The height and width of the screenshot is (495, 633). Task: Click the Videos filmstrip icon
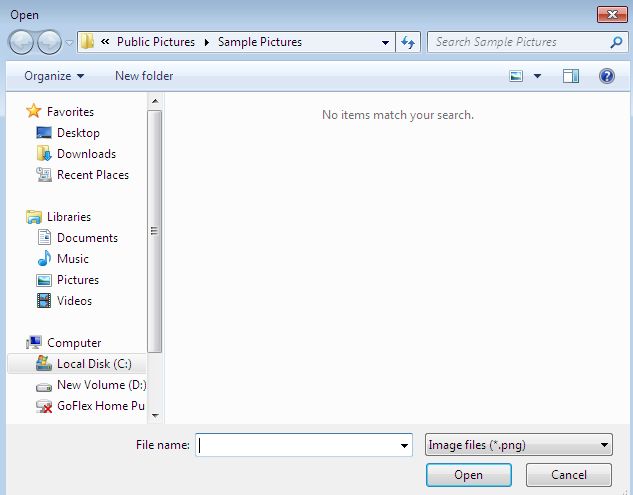click(44, 301)
